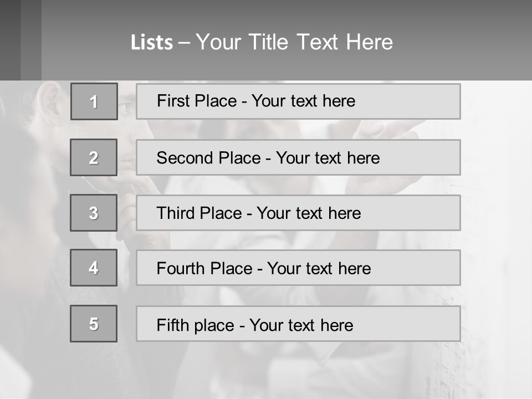The height and width of the screenshot is (399, 532).
Task: Click the man's ear in background photo
Action: click(x=51, y=103)
